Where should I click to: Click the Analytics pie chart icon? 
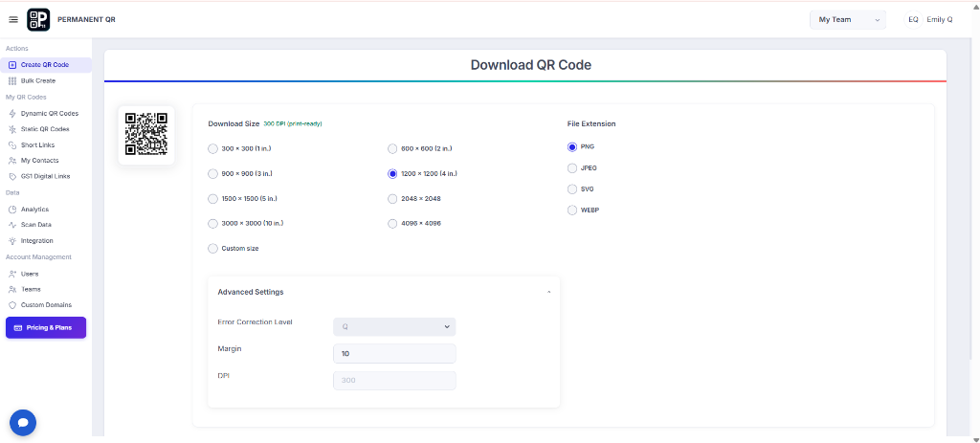pyautogui.click(x=12, y=210)
